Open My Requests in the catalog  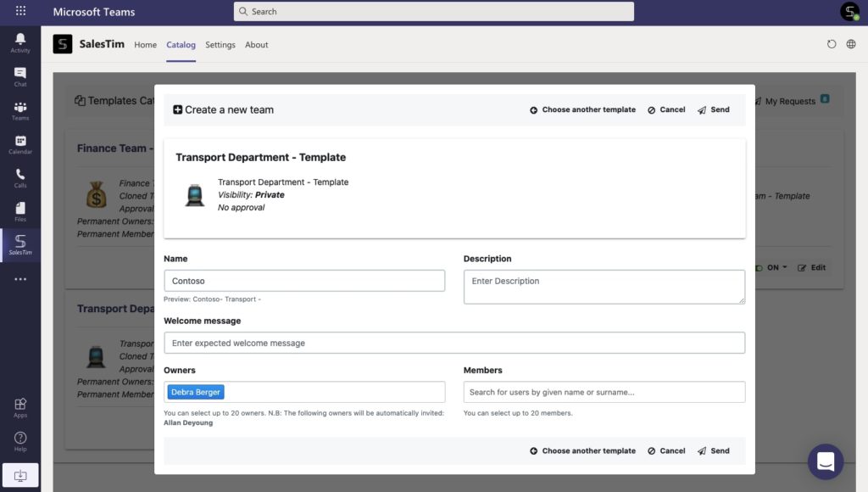click(790, 101)
